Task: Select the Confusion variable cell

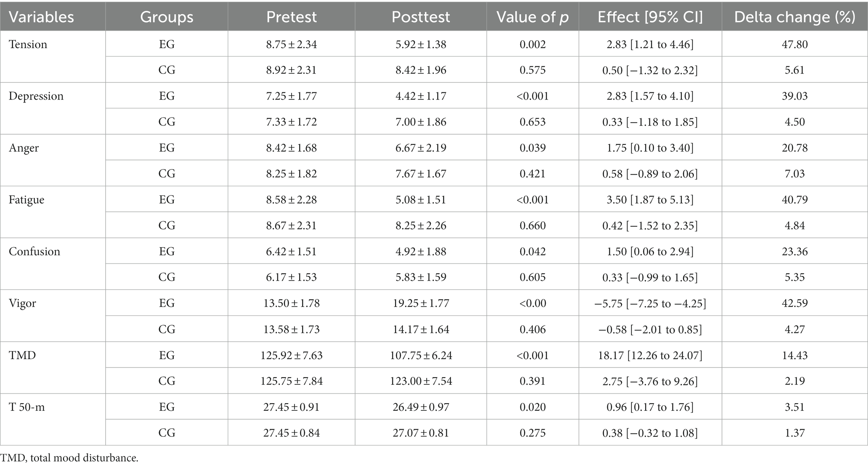Action: click(x=34, y=251)
